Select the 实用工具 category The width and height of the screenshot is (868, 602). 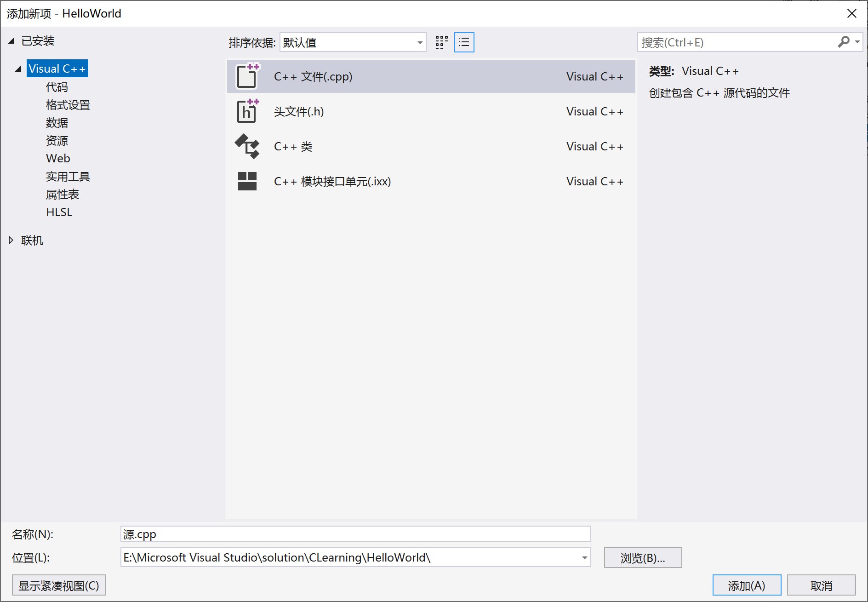coord(68,177)
